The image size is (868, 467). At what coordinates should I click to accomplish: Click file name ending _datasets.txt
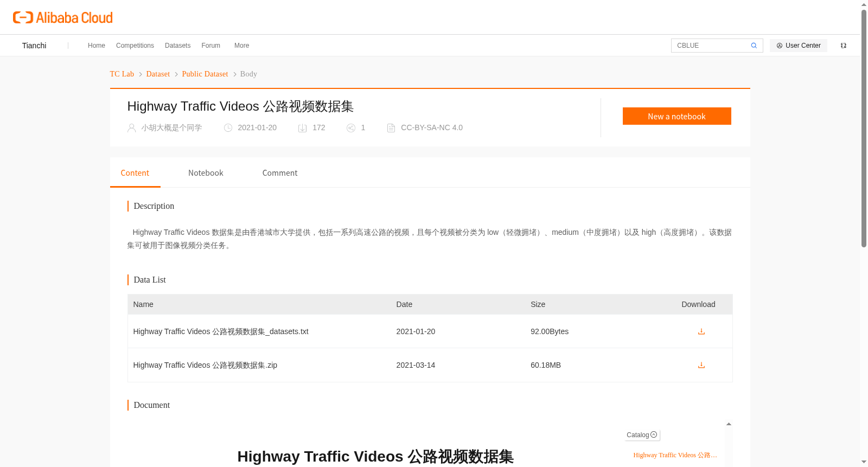click(x=221, y=331)
